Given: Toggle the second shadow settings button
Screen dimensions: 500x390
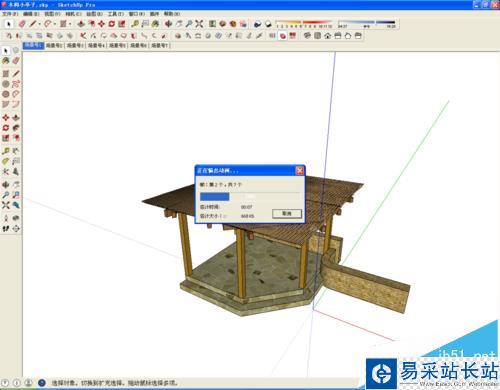Looking at the screenshot, I should click(x=268, y=24).
